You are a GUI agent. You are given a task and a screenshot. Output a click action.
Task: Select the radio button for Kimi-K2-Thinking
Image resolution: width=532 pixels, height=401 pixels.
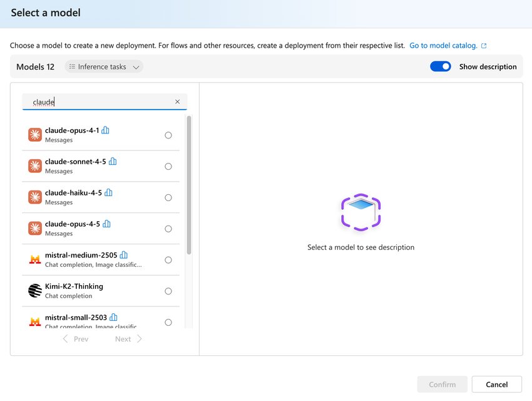168,291
